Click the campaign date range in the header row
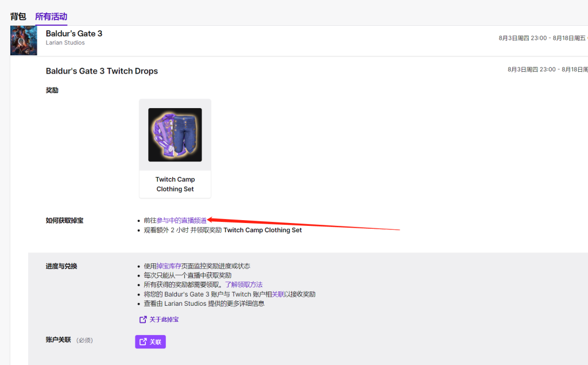 click(x=543, y=38)
